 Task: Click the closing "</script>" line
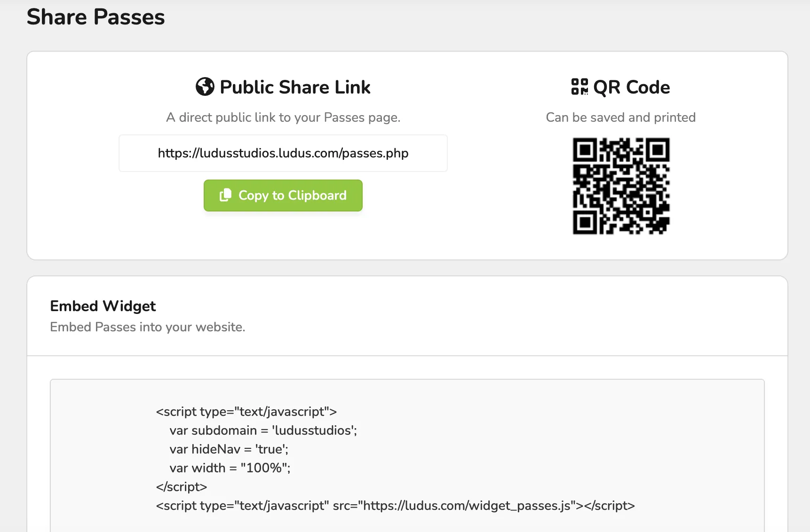pyautogui.click(x=182, y=487)
